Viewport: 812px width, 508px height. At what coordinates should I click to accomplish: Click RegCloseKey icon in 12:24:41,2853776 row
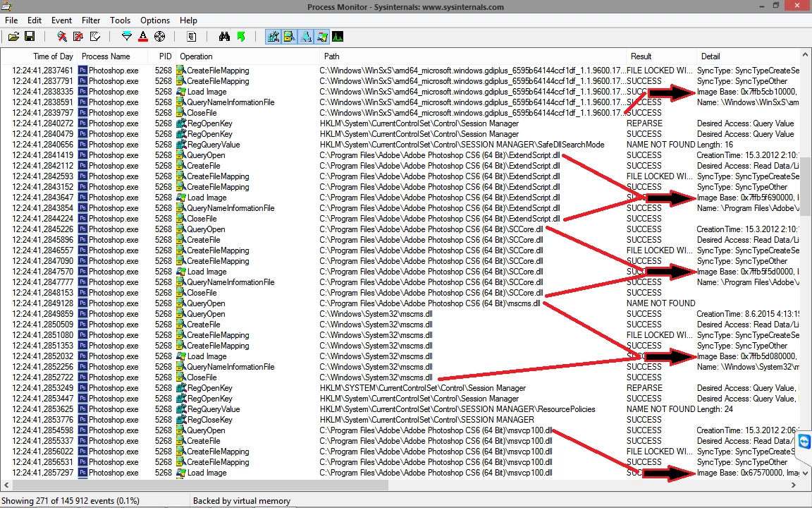(x=180, y=420)
